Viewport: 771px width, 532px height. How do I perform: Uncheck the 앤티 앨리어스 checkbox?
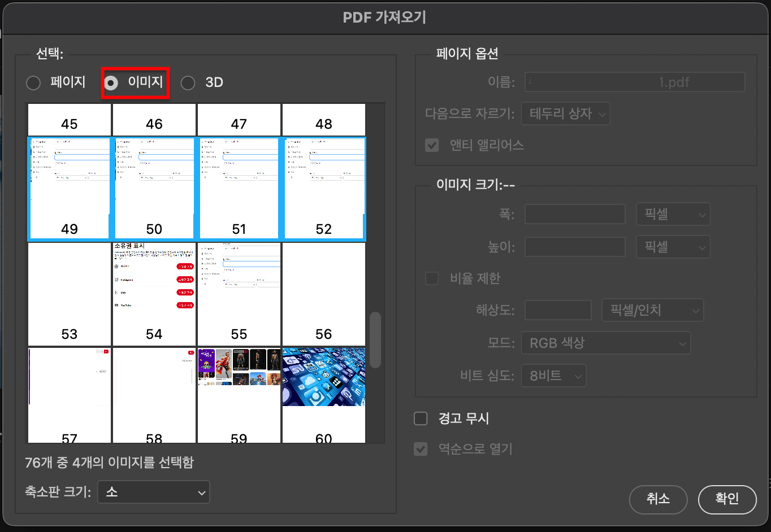coord(431,145)
